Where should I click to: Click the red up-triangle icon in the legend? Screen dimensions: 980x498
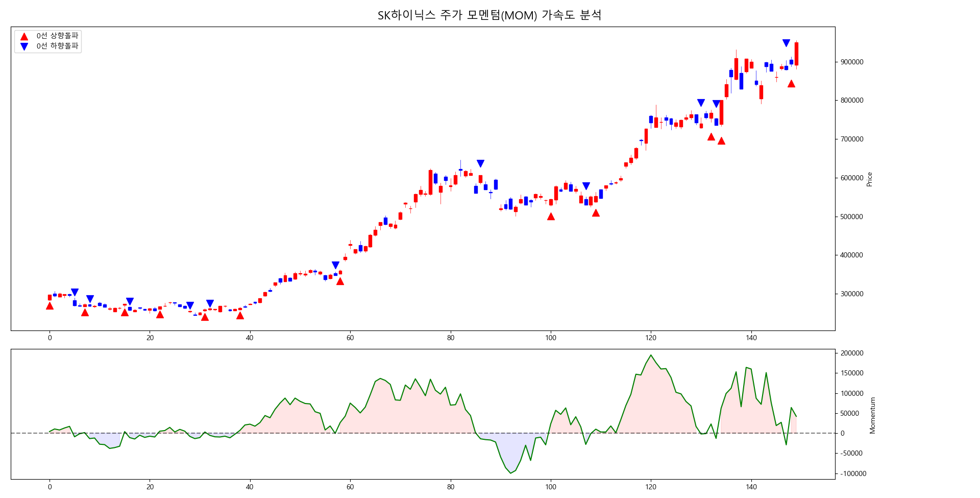click(24, 36)
